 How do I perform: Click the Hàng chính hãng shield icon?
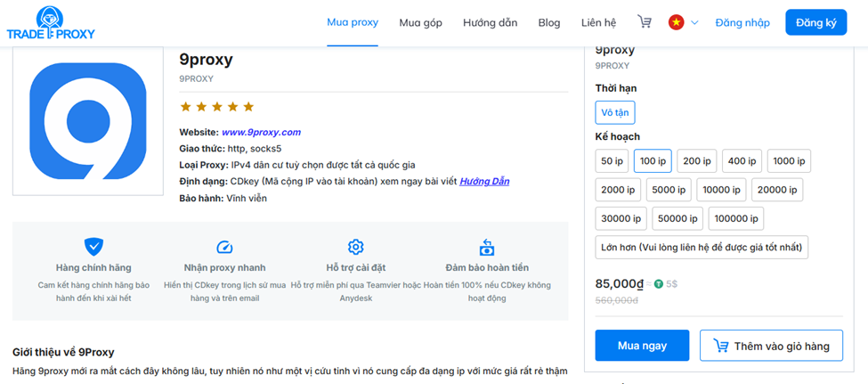click(93, 247)
